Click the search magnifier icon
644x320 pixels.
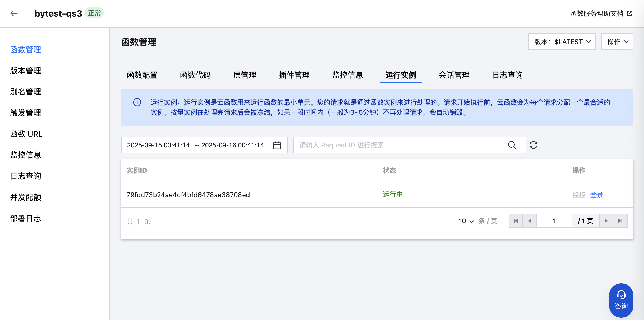[x=512, y=145]
